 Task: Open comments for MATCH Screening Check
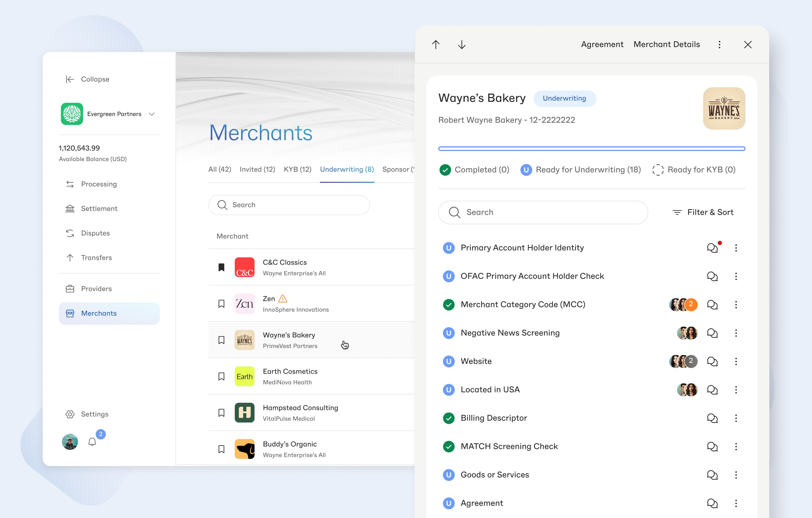coord(712,446)
